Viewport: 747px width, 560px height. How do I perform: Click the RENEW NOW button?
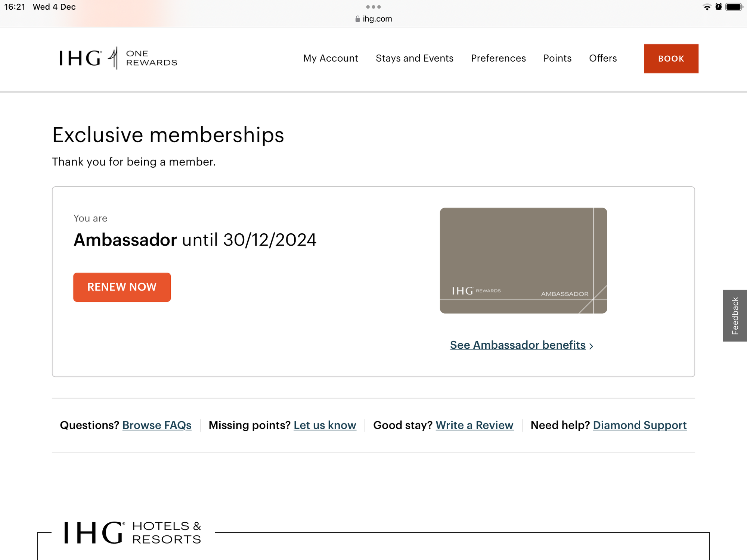(x=122, y=287)
